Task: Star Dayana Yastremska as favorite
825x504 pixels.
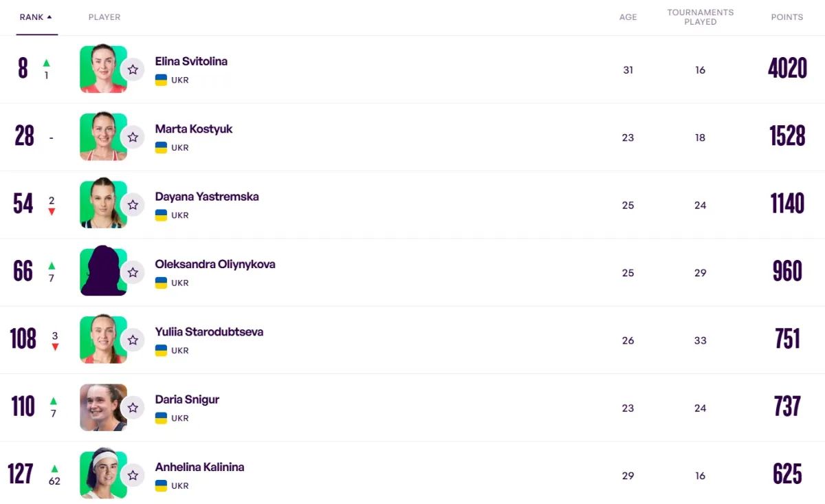Action: (x=133, y=205)
